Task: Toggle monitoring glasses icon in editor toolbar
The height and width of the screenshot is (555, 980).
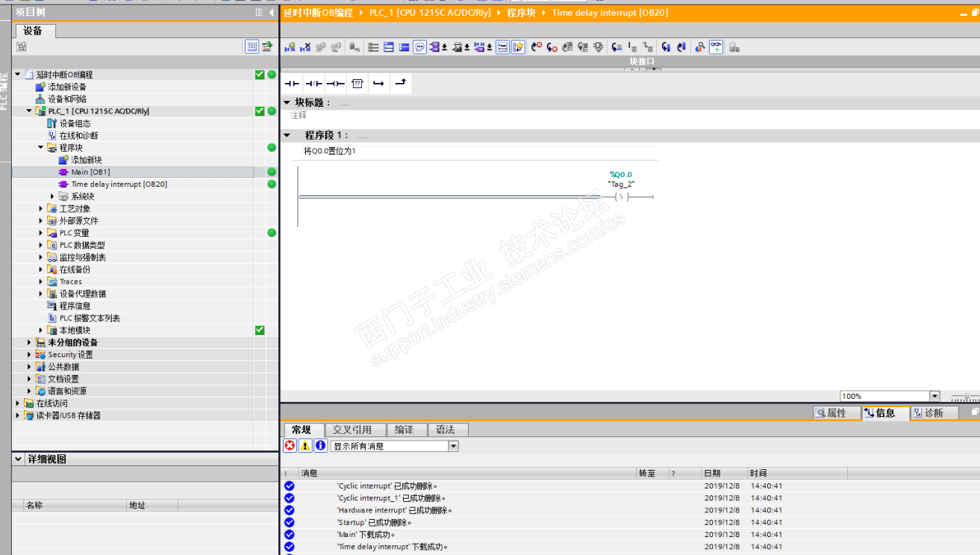Action: [x=716, y=47]
